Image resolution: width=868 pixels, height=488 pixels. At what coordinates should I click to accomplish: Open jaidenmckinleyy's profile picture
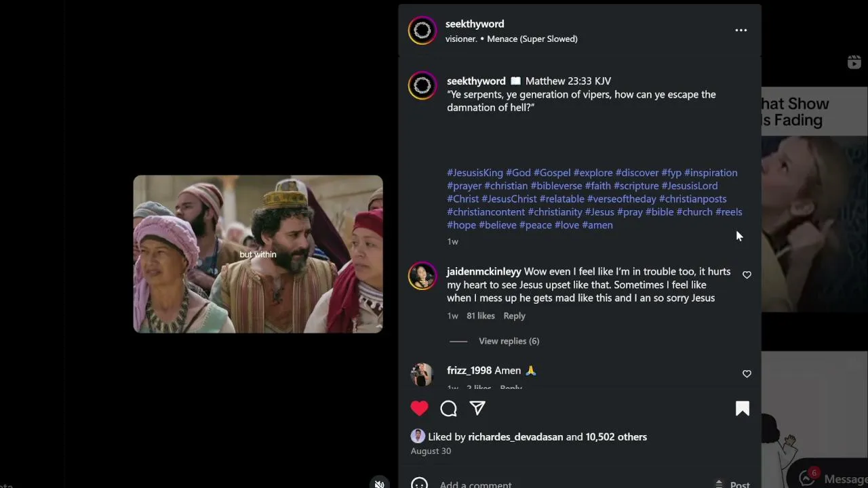pos(422,276)
